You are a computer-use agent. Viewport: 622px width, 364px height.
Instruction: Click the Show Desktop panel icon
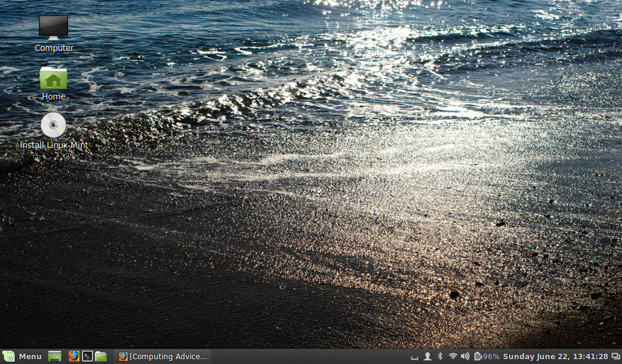point(55,356)
